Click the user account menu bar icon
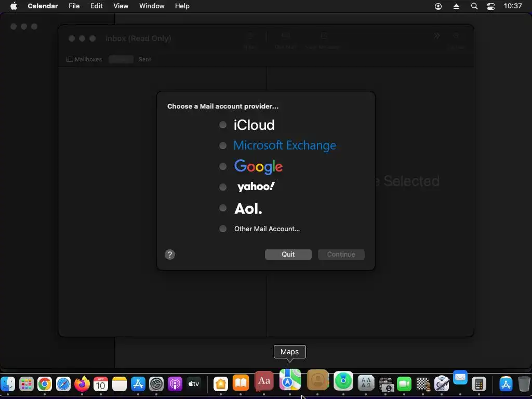 (438, 6)
